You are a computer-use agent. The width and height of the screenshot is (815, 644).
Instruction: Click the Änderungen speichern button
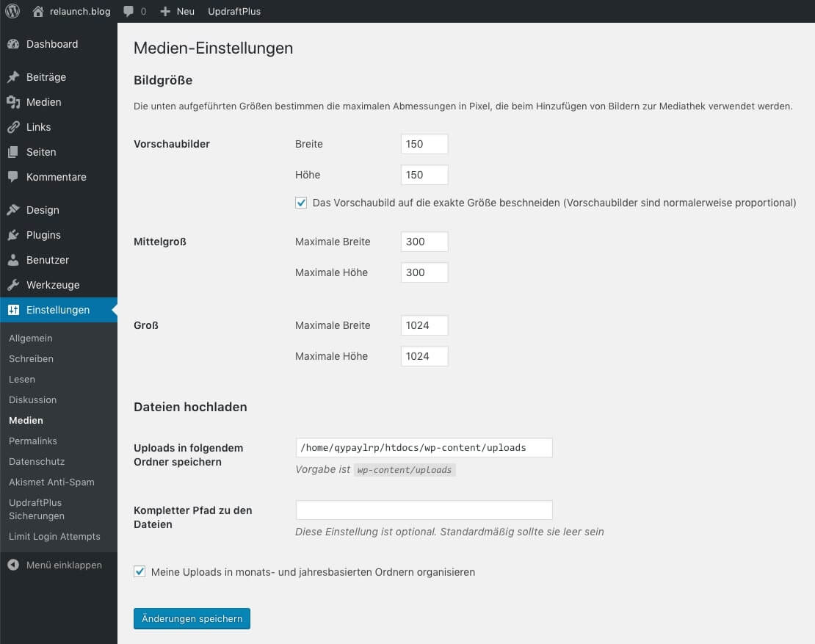tap(191, 618)
